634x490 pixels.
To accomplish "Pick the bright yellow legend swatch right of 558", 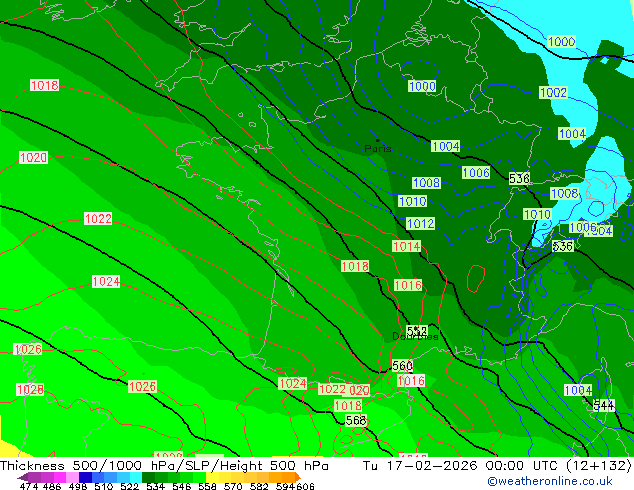I will point(212,477).
